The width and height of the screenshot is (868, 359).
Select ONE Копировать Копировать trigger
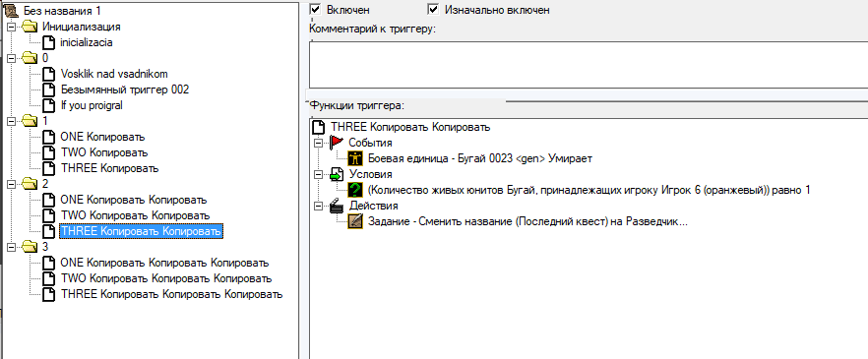(x=134, y=200)
